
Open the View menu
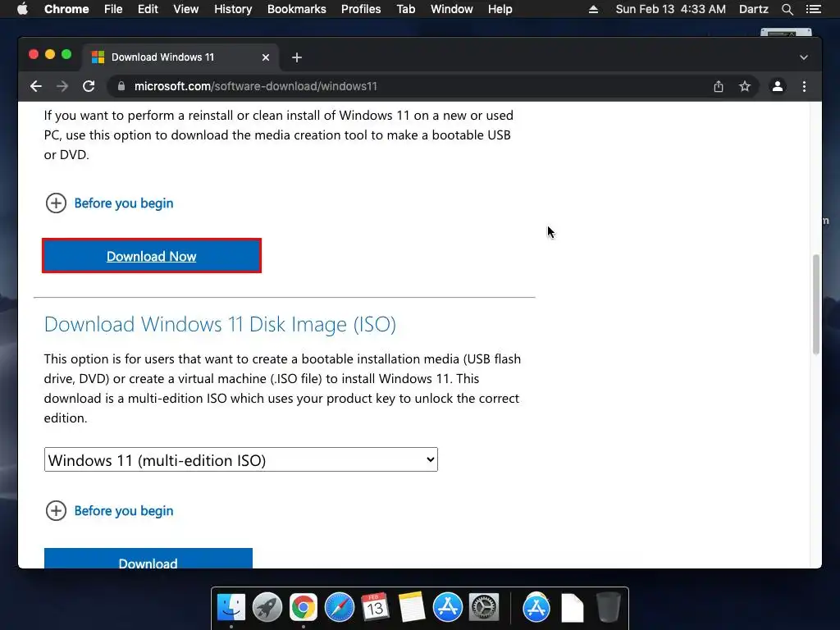(186, 9)
